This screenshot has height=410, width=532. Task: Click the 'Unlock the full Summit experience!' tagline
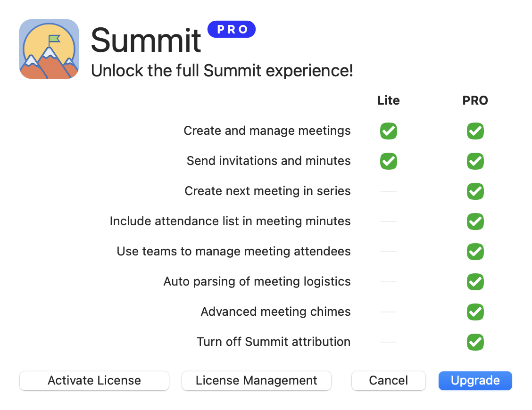click(222, 71)
